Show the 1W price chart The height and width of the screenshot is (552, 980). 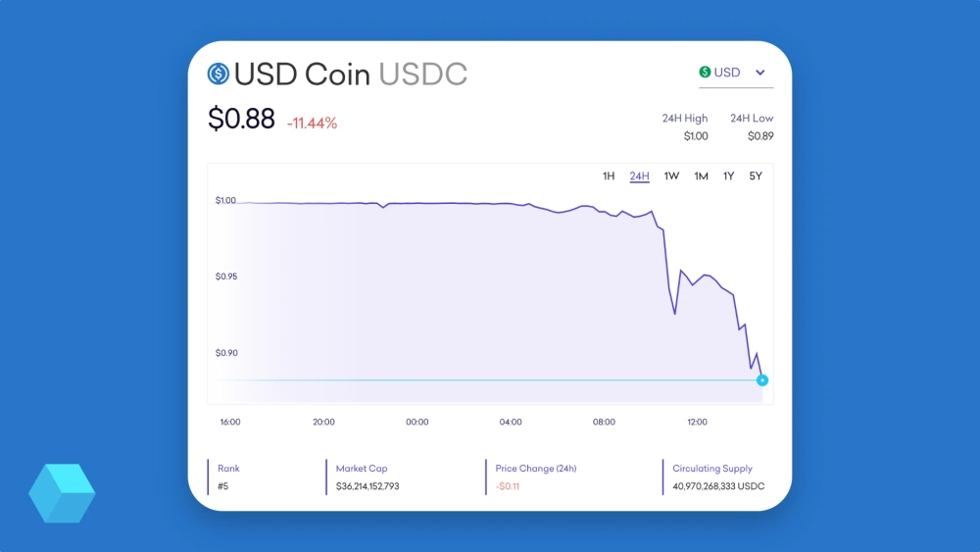point(671,176)
